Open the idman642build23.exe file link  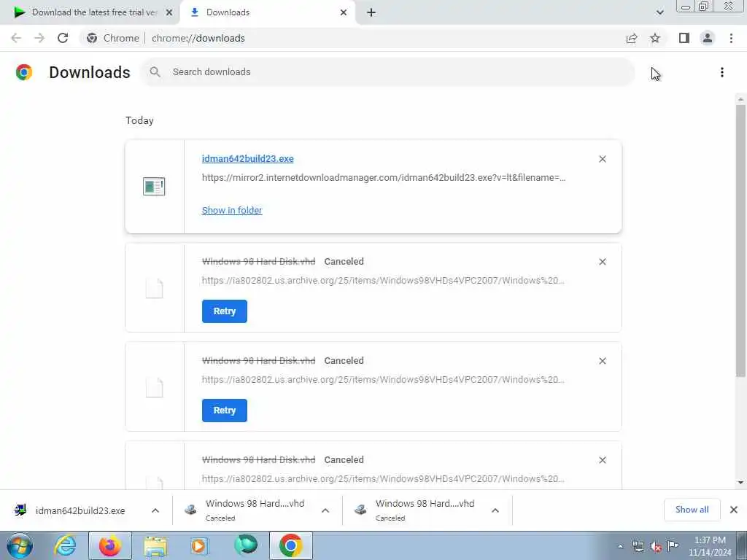coord(248,159)
